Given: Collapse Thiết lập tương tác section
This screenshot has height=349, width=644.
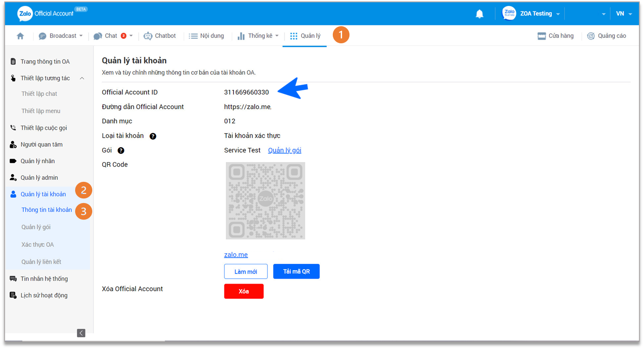Looking at the screenshot, I should coord(82,78).
